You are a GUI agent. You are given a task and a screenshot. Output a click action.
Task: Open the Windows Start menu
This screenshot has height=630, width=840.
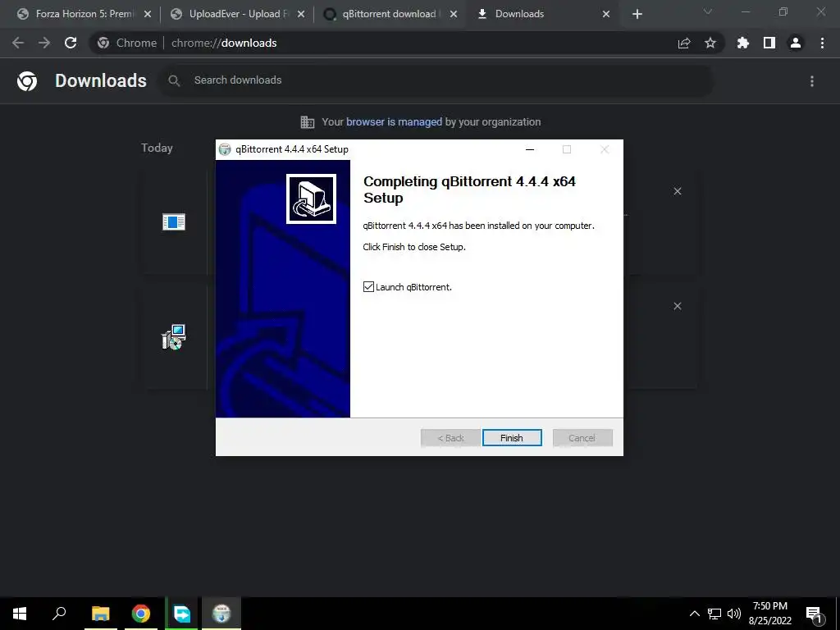(20, 614)
